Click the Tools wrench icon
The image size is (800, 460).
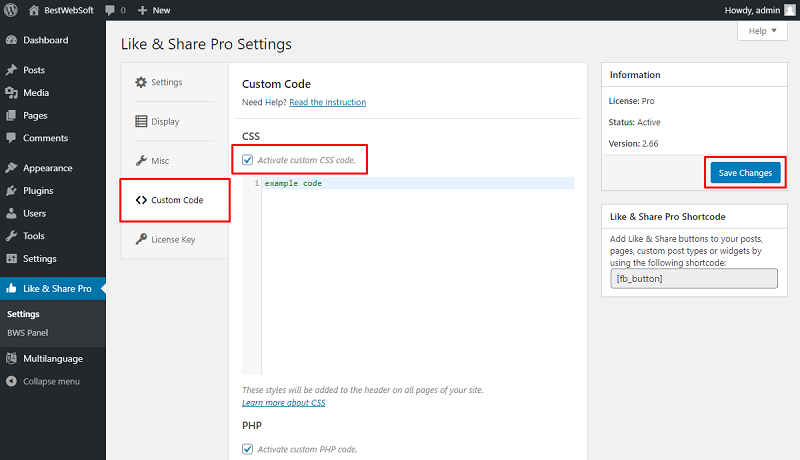(11, 236)
